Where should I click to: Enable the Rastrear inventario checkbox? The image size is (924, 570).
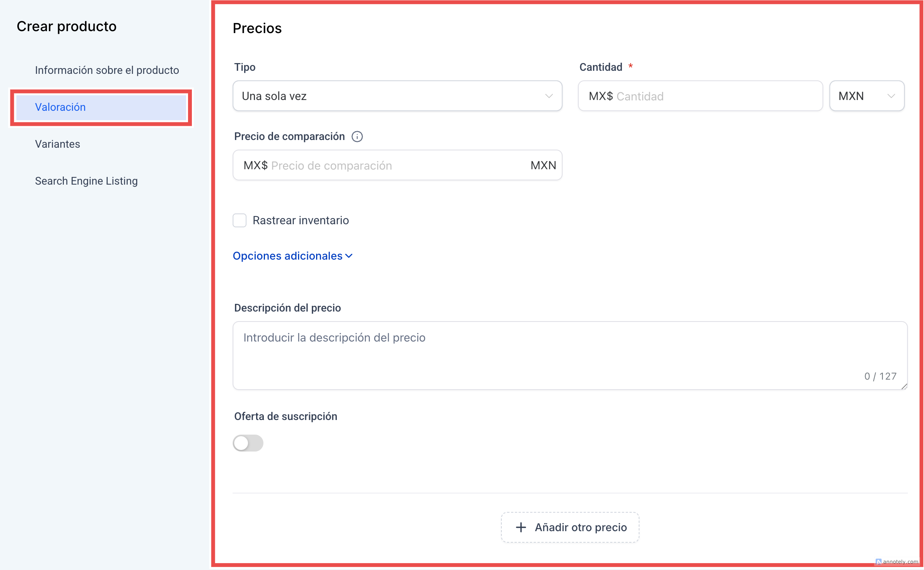pos(240,220)
